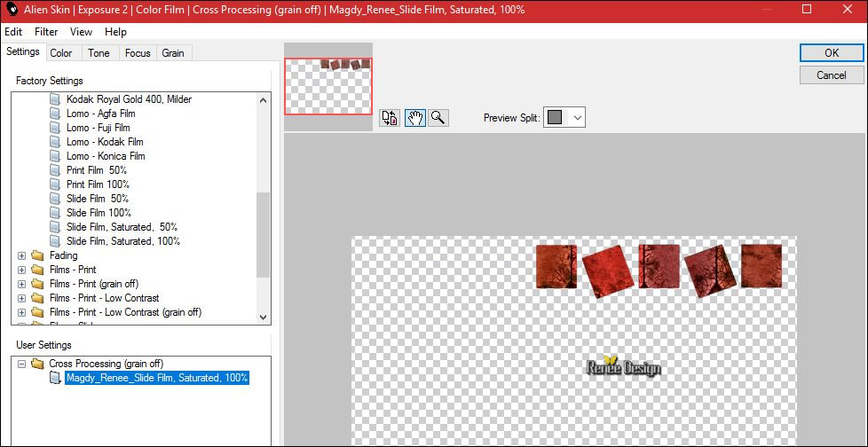Select Kodak Royal Gold 400, Milder preset
Viewport: 868px width, 447px height.
[129, 99]
